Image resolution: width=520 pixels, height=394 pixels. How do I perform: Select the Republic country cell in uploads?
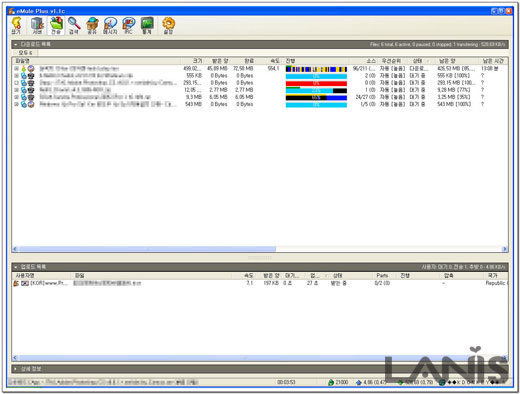(x=497, y=283)
